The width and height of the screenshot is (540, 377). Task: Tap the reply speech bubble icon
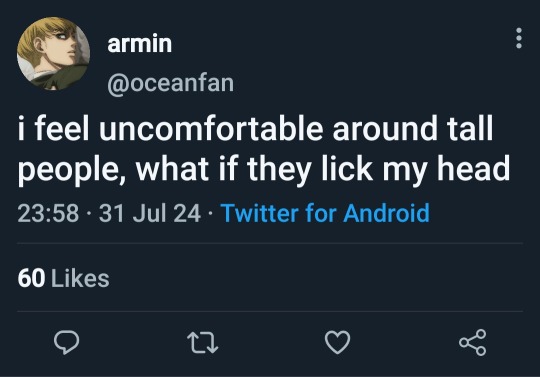66,342
